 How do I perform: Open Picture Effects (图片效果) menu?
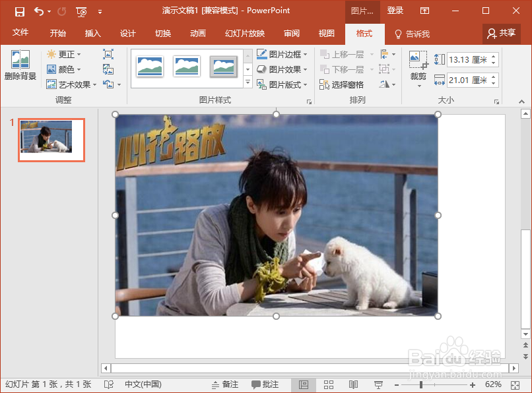pos(282,69)
